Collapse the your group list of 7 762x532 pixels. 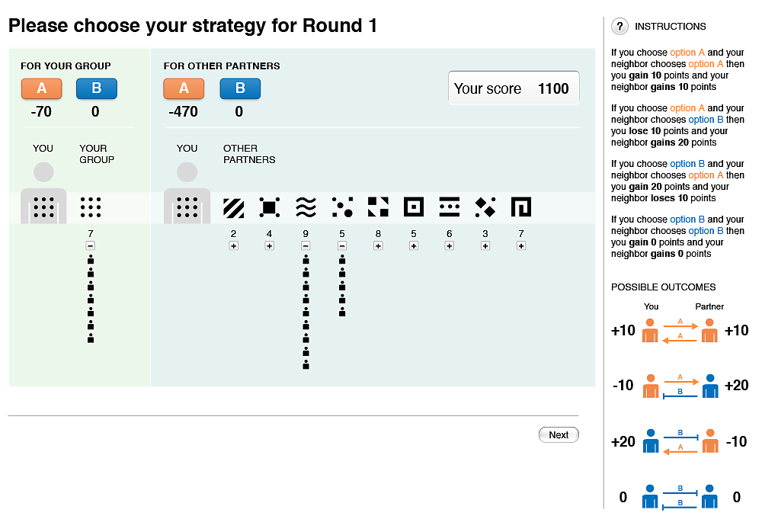point(91,246)
